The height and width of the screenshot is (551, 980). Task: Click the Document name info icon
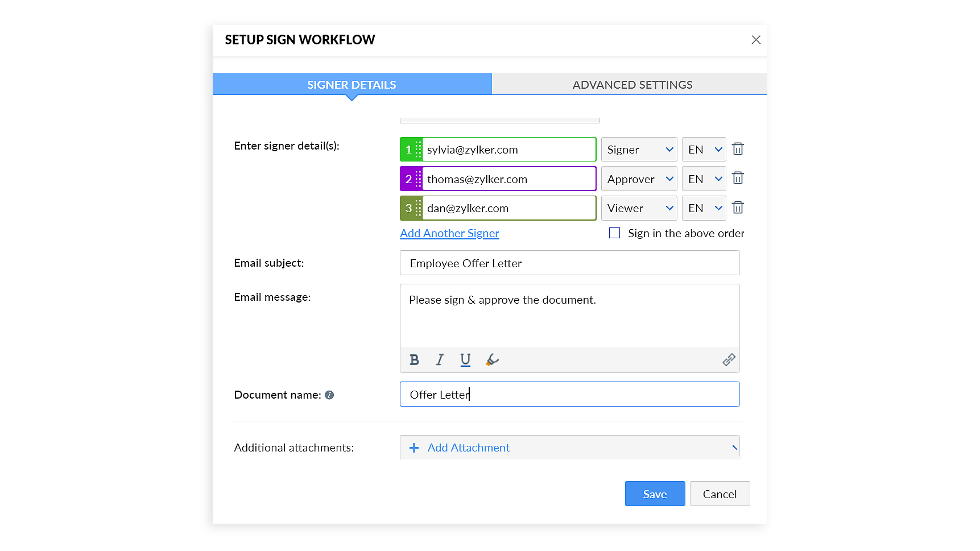pyautogui.click(x=329, y=395)
